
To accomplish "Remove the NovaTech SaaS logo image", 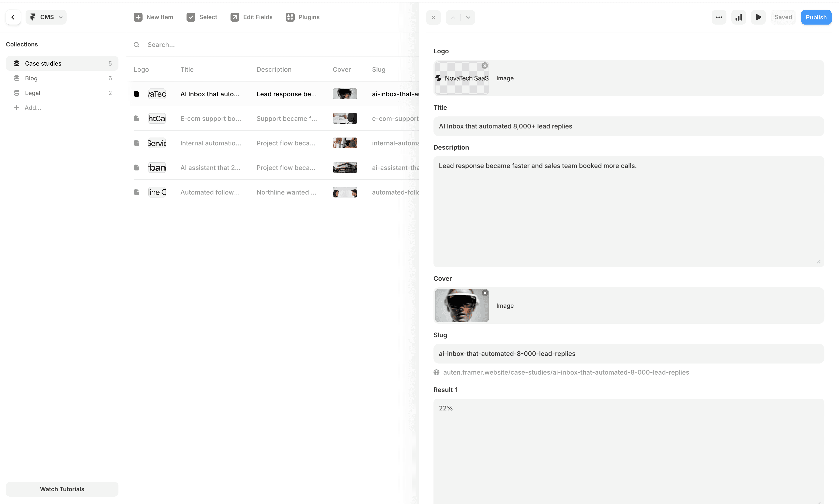I will (x=485, y=66).
